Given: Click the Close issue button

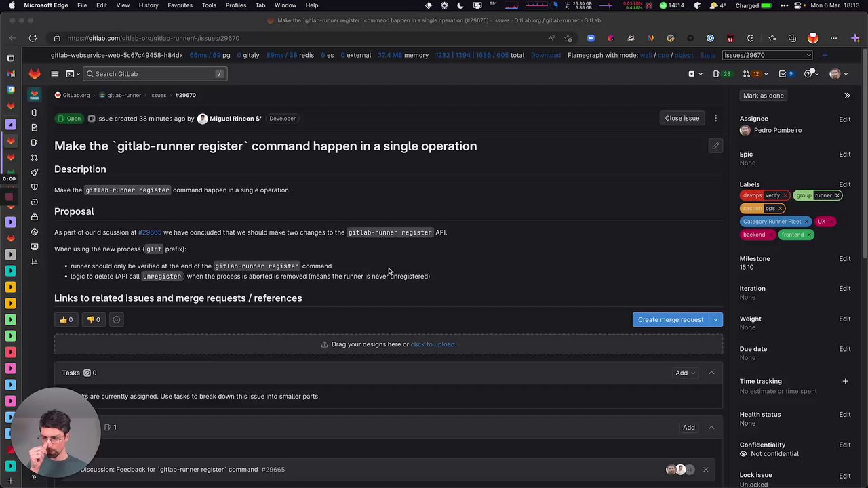Looking at the screenshot, I should pyautogui.click(x=682, y=118).
